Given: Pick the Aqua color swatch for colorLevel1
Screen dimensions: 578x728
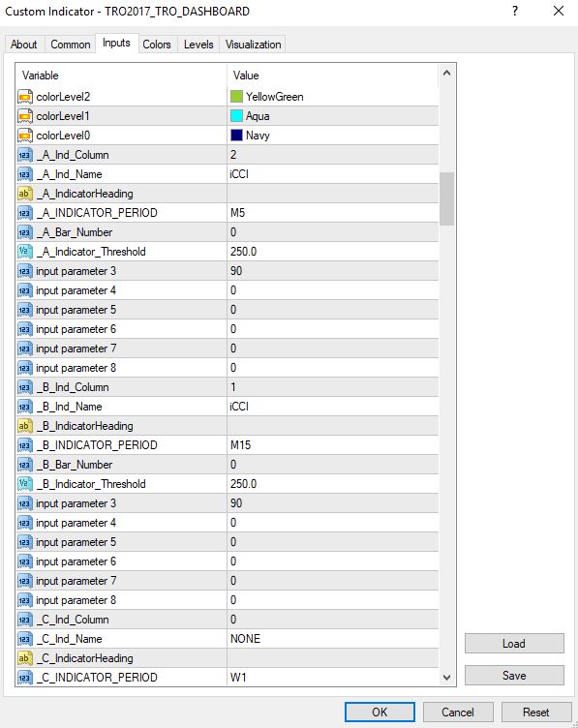Looking at the screenshot, I should click(236, 116).
